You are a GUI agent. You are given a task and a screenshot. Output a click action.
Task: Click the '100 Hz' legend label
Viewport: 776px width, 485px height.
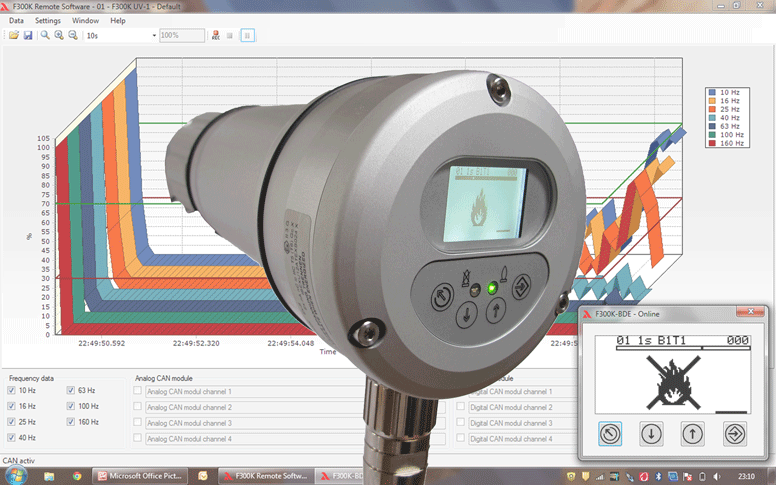[732, 135]
